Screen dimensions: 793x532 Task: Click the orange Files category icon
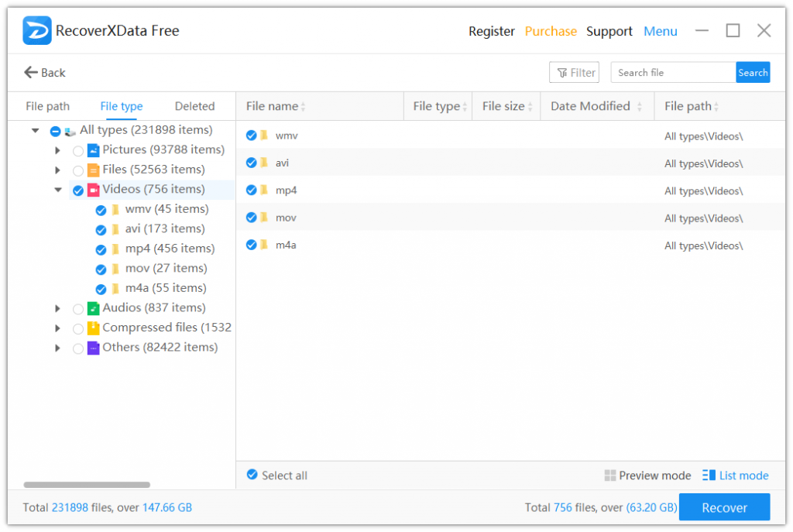[x=93, y=170]
